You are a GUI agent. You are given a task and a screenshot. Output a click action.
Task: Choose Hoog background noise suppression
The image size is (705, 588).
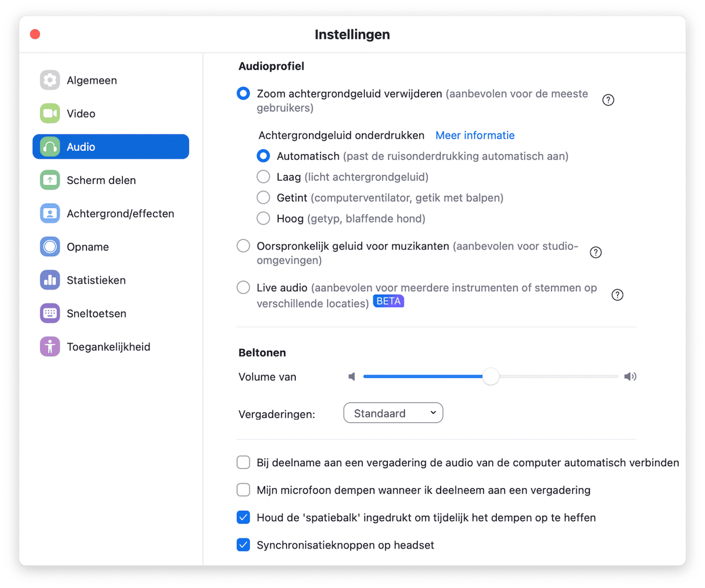click(263, 219)
